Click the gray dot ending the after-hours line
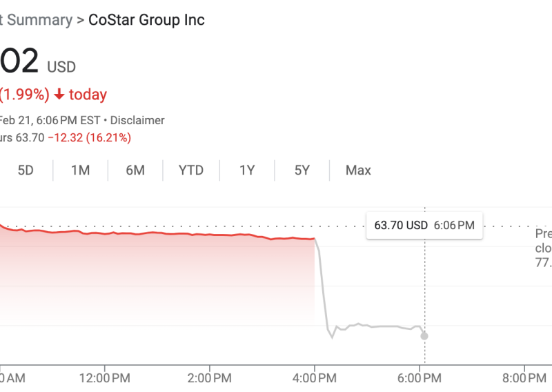The width and height of the screenshot is (552, 392). [424, 336]
